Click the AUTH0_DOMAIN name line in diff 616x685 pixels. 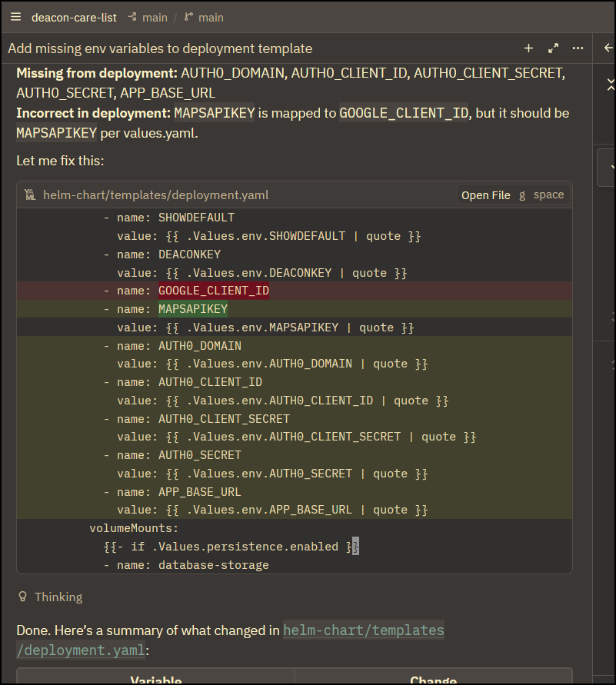click(295, 345)
